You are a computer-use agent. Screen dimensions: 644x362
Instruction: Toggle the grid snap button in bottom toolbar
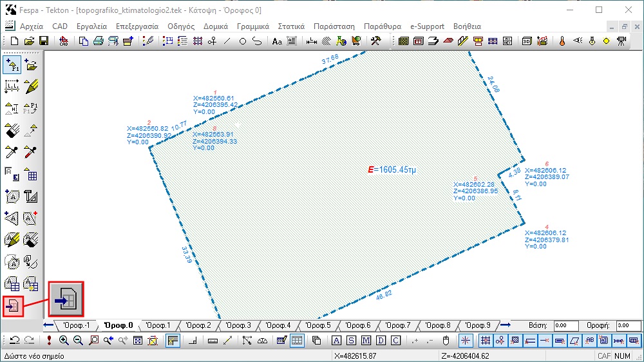(486, 341)
